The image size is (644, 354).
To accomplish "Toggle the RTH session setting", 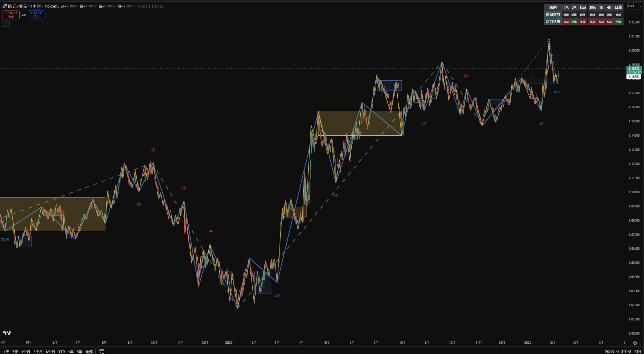I will point(637,351).
